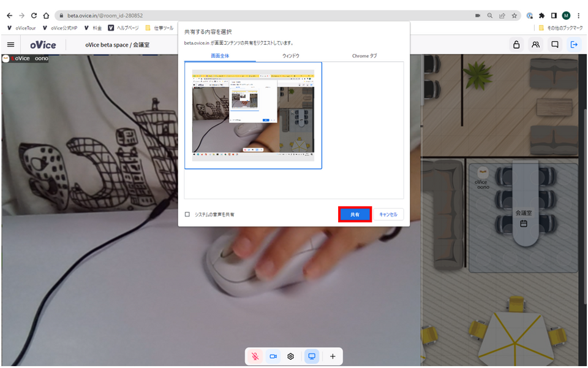Open the その他のブックマーク folder
The image size is (588, 368).
[560, 28]
